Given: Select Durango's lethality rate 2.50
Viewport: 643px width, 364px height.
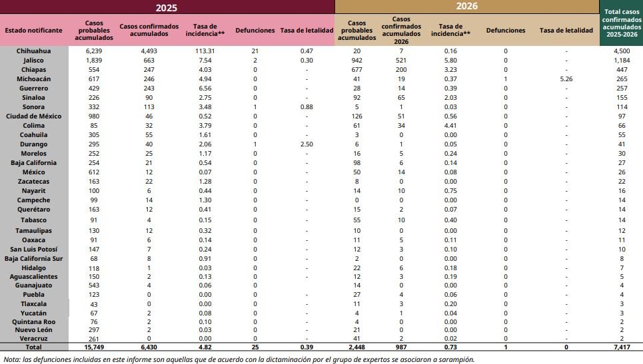Looking at the screenshot, I should coord(307,144).
